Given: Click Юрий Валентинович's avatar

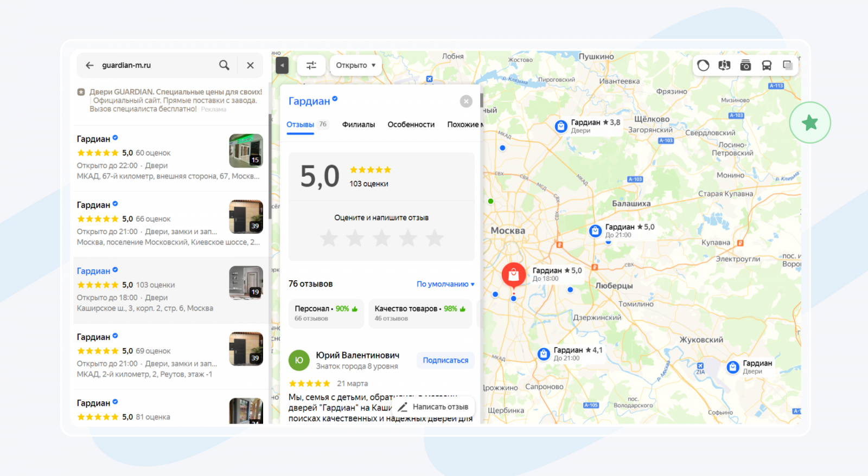Looking at the screenshot, I should [x=299, y=361].
